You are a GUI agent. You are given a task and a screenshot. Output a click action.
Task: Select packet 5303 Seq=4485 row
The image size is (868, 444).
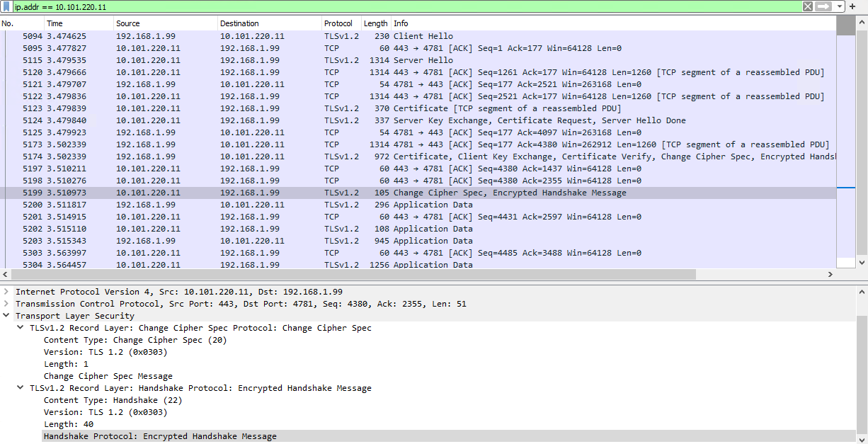pyautogui.click(x=418, y=253)
